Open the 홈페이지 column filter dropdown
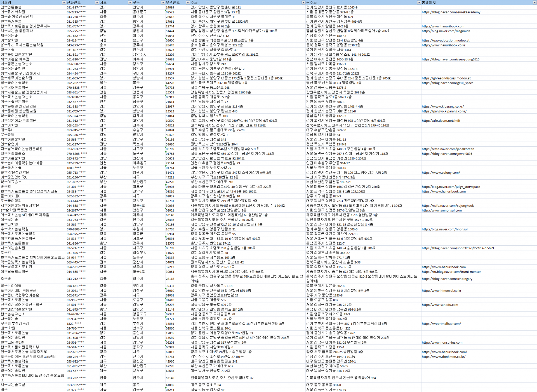Viewport: 537px width, 392px height. click(x=534, y=3)
